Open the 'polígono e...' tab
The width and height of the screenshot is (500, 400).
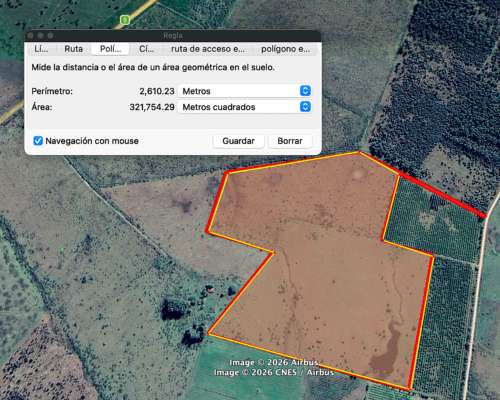tap(285, 49)
